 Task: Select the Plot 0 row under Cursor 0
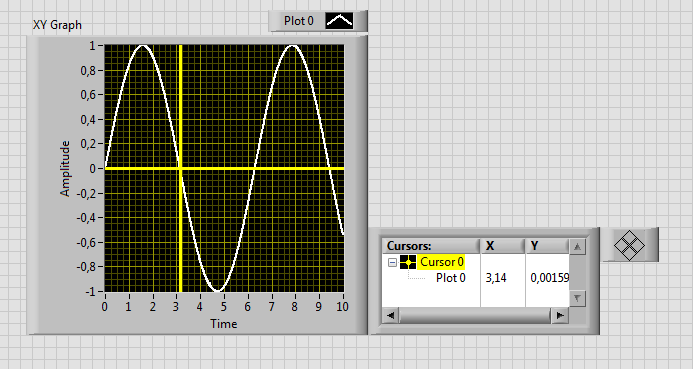450,278
